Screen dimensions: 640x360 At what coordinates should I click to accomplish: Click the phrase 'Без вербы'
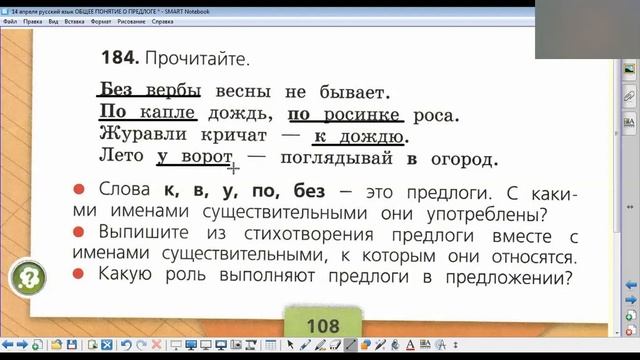(x=150, y=89)
